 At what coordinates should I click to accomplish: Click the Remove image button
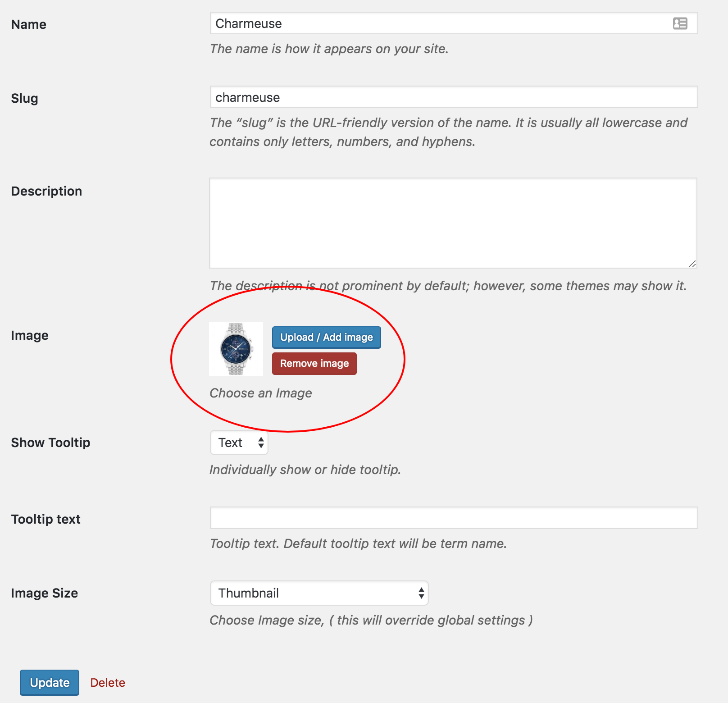[x=314, y=363]
